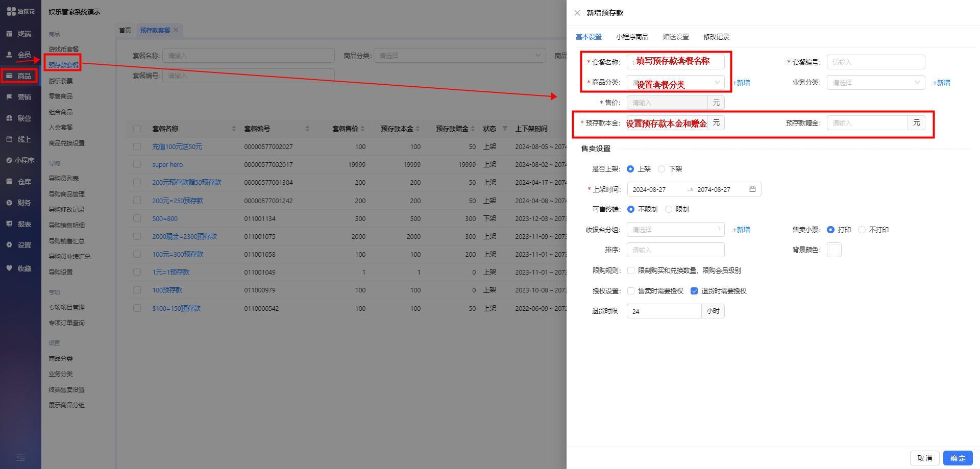Open super hero package link

167,164
